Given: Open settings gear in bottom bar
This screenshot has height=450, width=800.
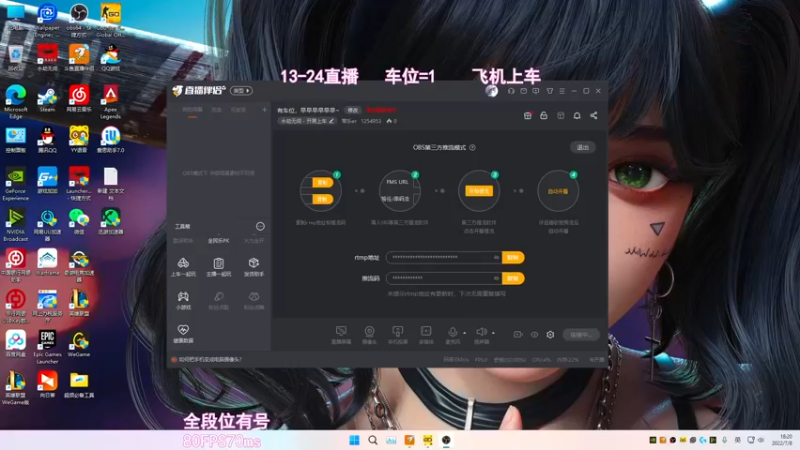Looking at the screenshot, I should pos(550,335).
